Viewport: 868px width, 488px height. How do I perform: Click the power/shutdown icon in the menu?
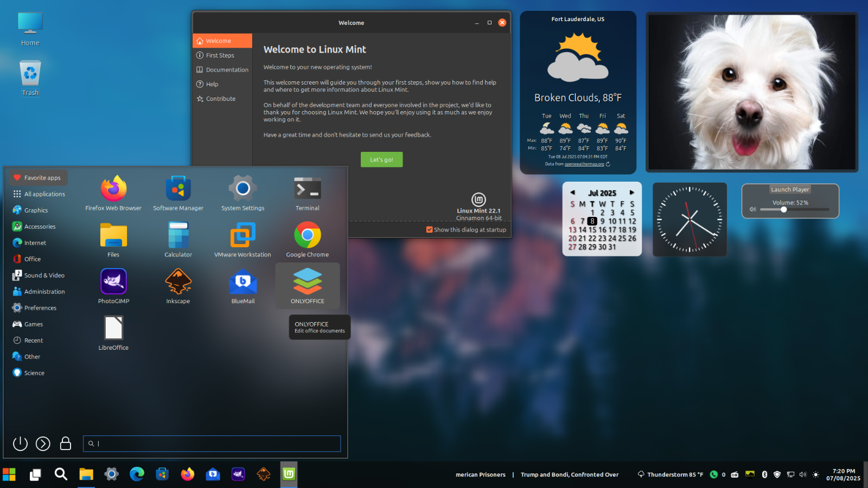(x=20, y=444)
